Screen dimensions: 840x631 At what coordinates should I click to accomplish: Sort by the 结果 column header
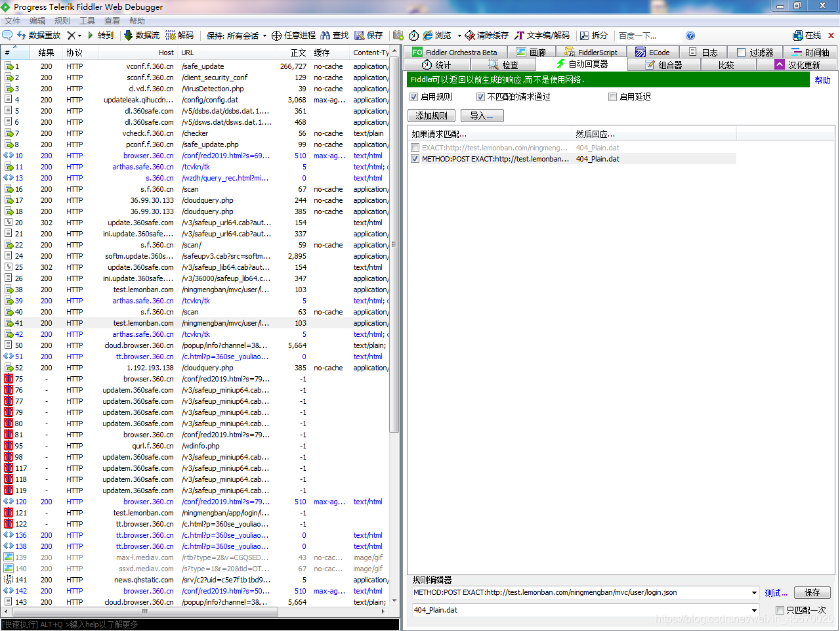click(x=46, y=53)
